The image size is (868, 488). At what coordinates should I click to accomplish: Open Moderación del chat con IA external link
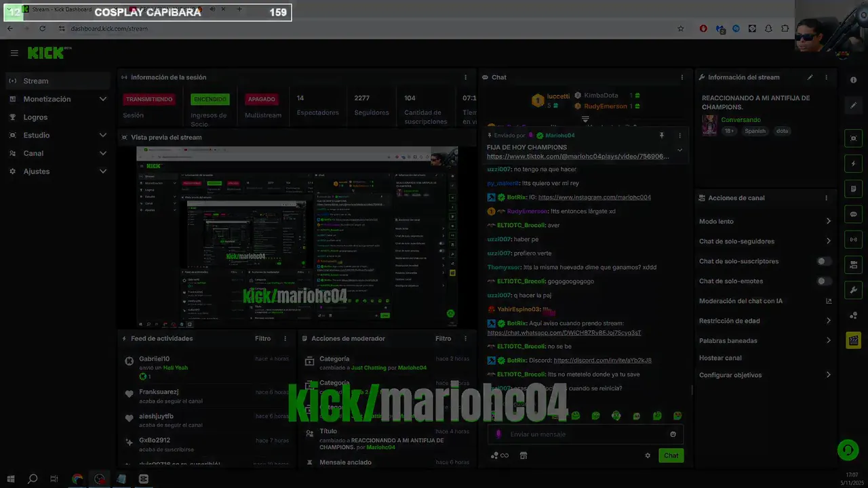pyautogui.click(x=829, y=301)
